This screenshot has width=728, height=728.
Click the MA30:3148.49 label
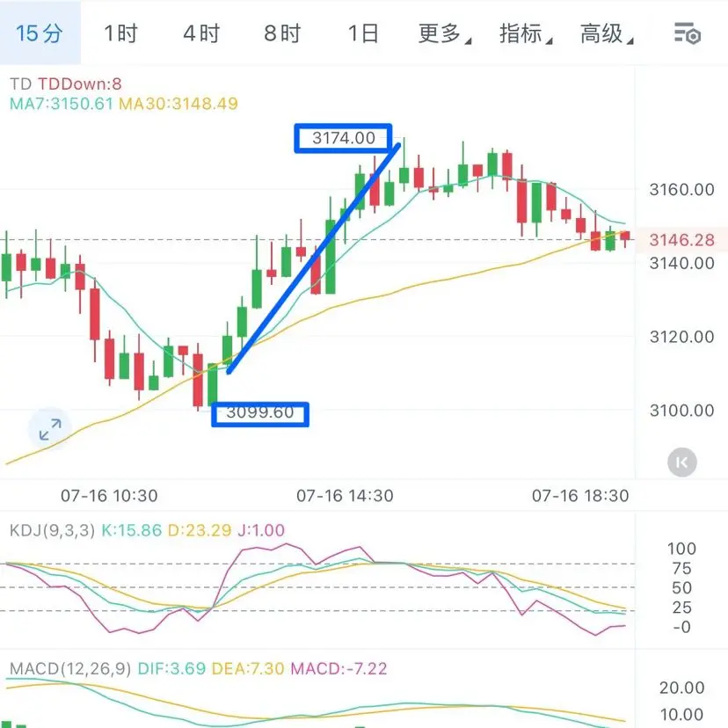[x=178, y=104]
